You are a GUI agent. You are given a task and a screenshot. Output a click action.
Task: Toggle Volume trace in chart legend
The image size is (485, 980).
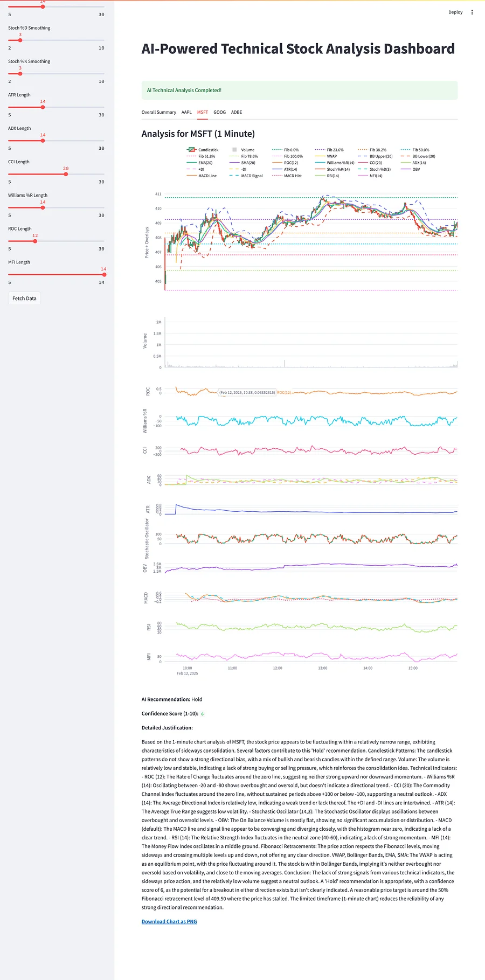[x=243, y=150]
